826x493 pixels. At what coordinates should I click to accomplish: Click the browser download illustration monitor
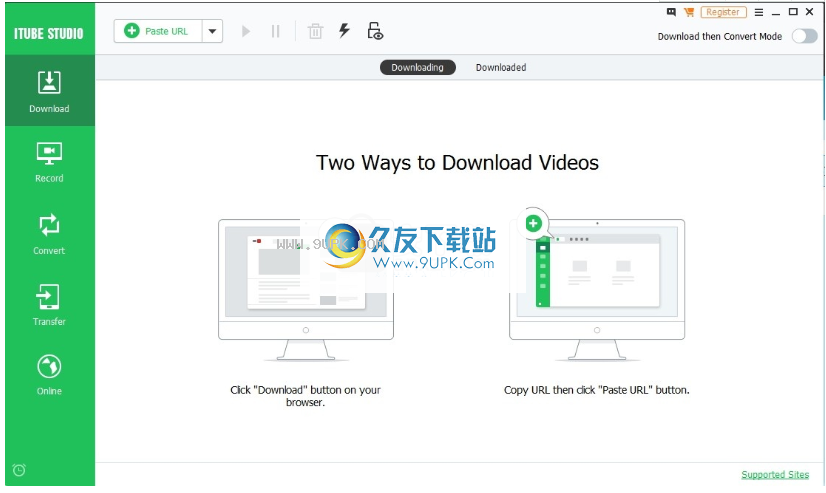tap(306, 290)
